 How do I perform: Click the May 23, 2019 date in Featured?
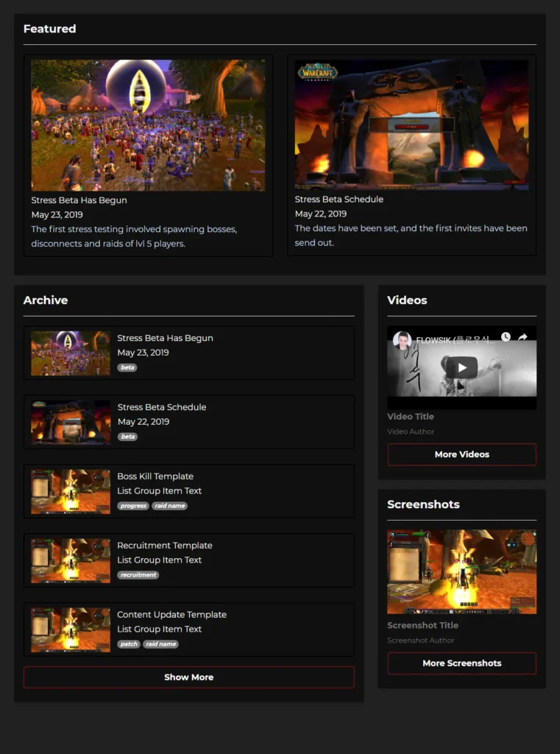57,214
